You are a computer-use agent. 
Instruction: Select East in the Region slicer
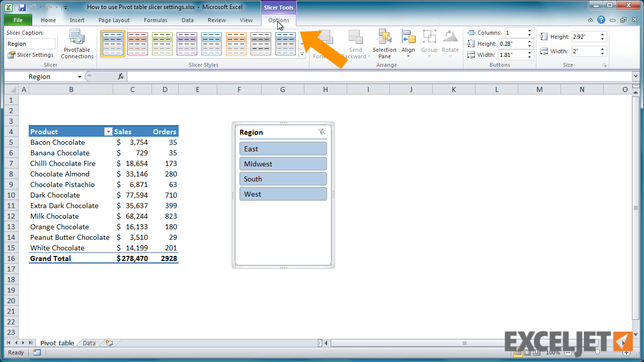click(x=283, y=148)
